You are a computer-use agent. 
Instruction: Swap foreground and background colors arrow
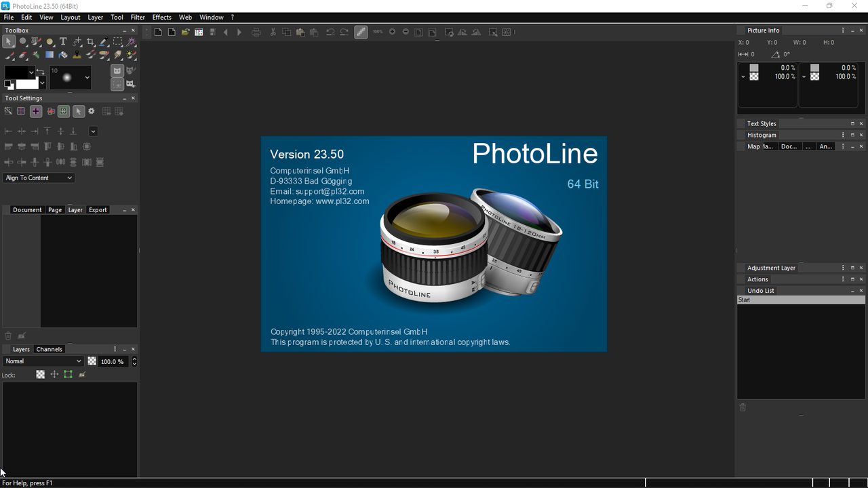40,72
